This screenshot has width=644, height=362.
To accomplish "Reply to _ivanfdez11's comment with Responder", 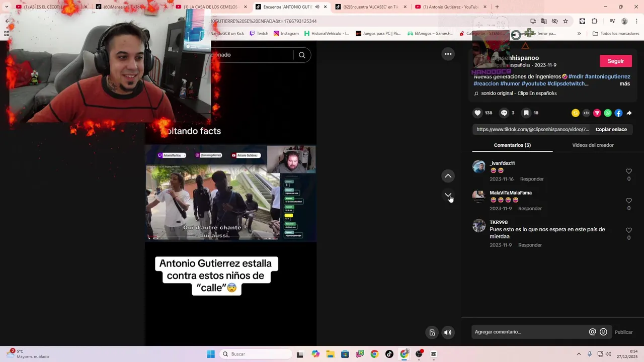I will pos(532,179).
